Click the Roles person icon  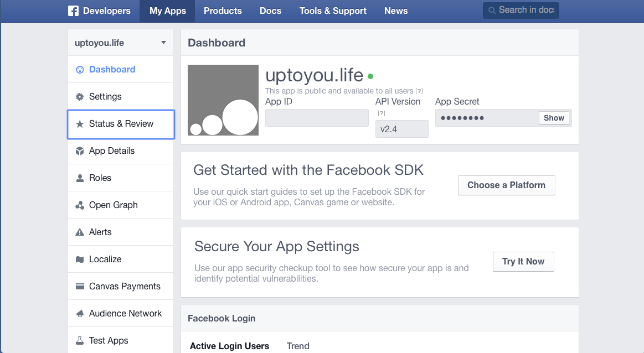[x=80, y=178]
